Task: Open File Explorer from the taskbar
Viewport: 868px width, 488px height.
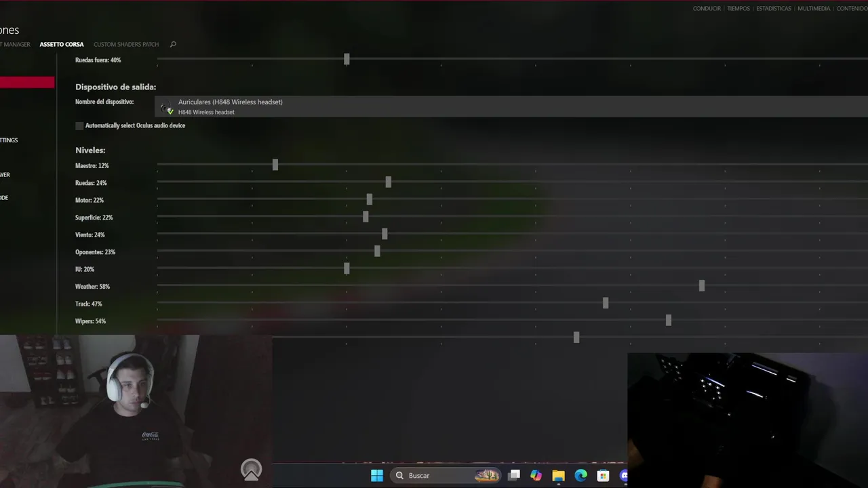Action: tap(558, 475)
